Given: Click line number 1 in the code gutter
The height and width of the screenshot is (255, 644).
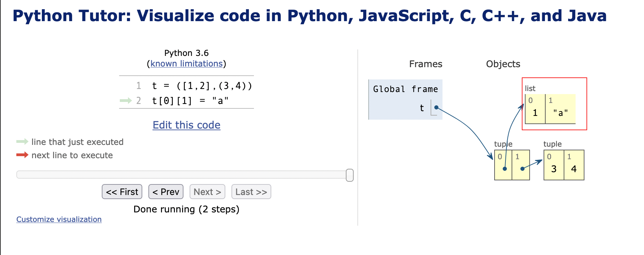Looking at the screenshot, I should [139, 86].
